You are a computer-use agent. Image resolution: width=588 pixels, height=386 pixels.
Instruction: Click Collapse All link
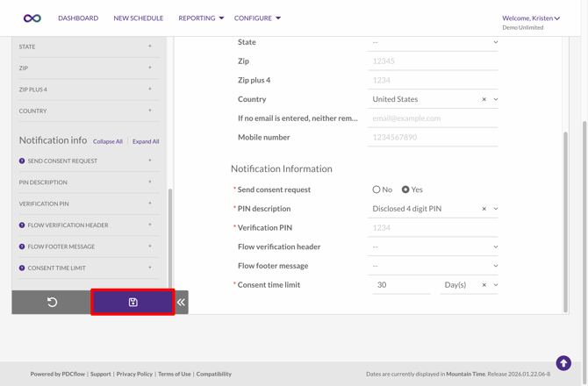(108, 141)
